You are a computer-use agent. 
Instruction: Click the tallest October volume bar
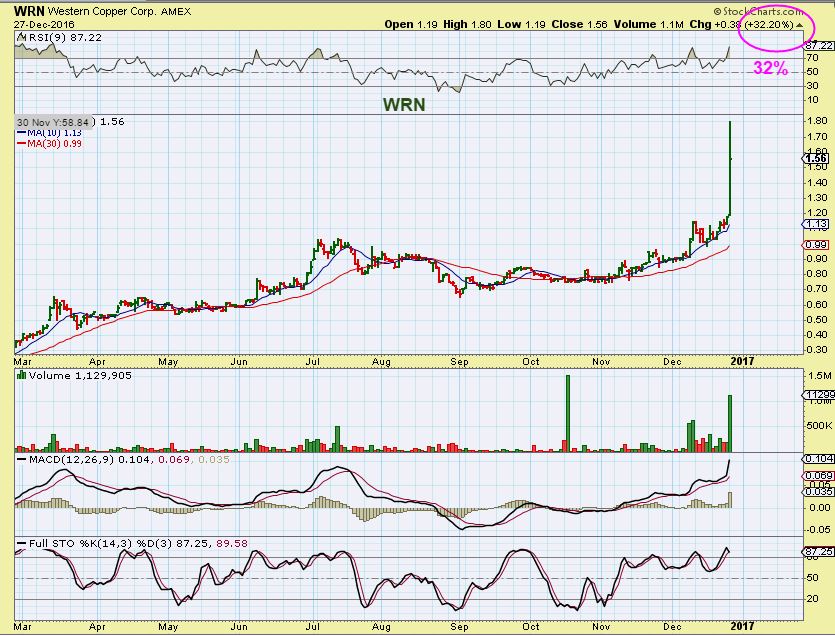(x=568, y=413)
